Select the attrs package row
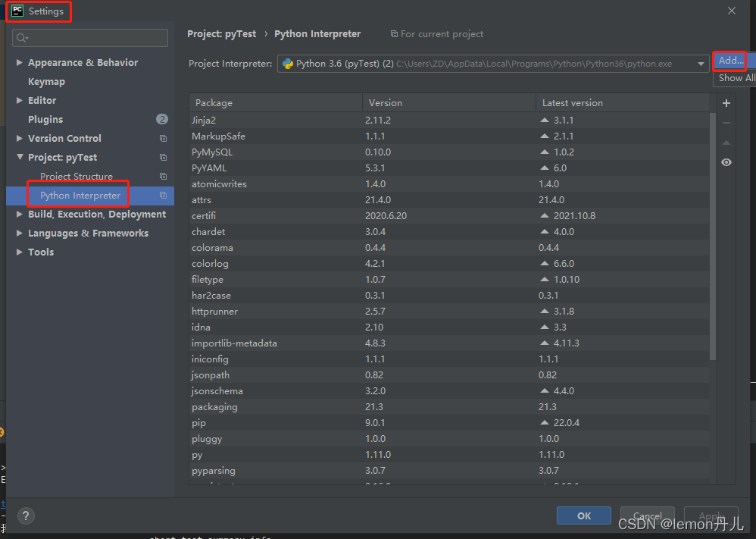 coord(449,200)
